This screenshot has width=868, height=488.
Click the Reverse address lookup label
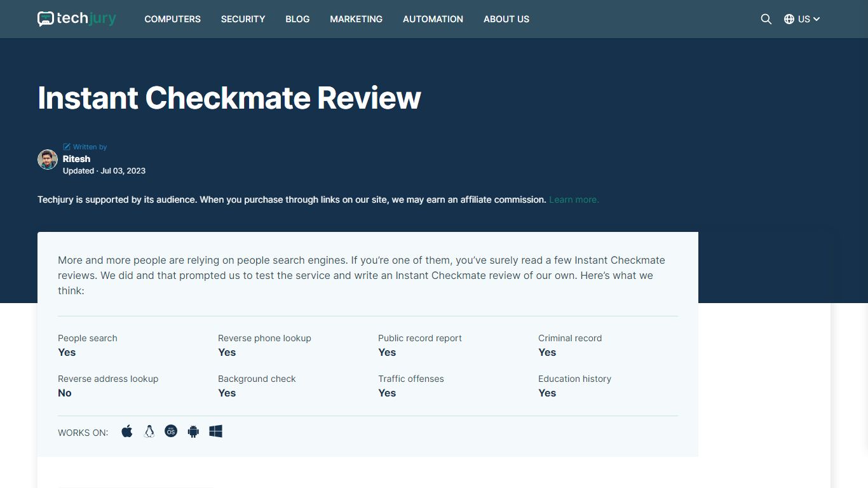[x=108, y=379]
